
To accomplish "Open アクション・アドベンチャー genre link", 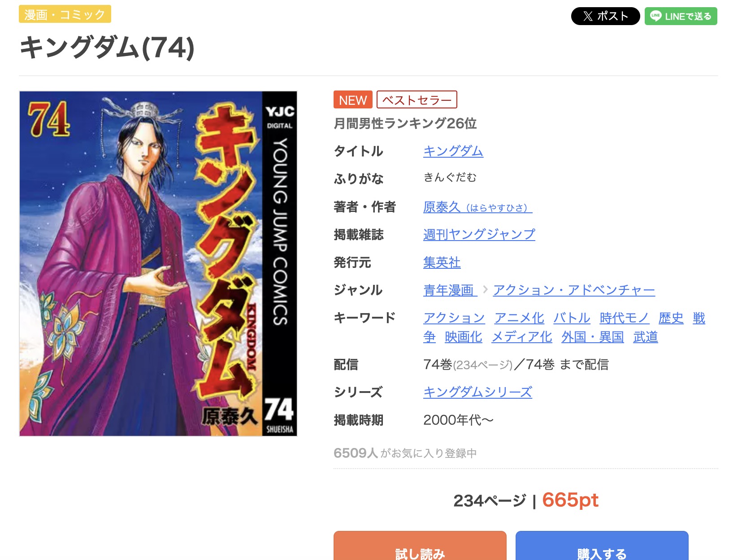I will [x=574, y=290].
